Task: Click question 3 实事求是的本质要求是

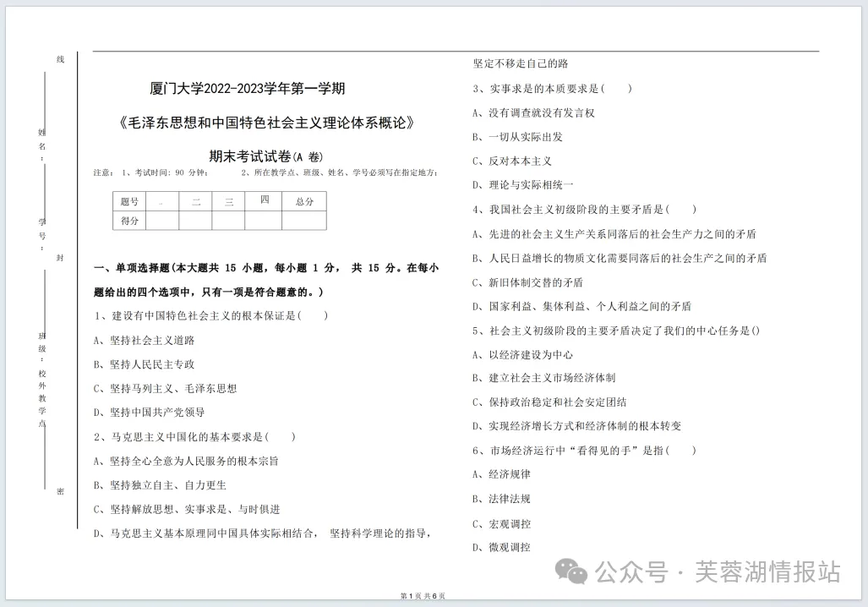Action: click(553, 89)
